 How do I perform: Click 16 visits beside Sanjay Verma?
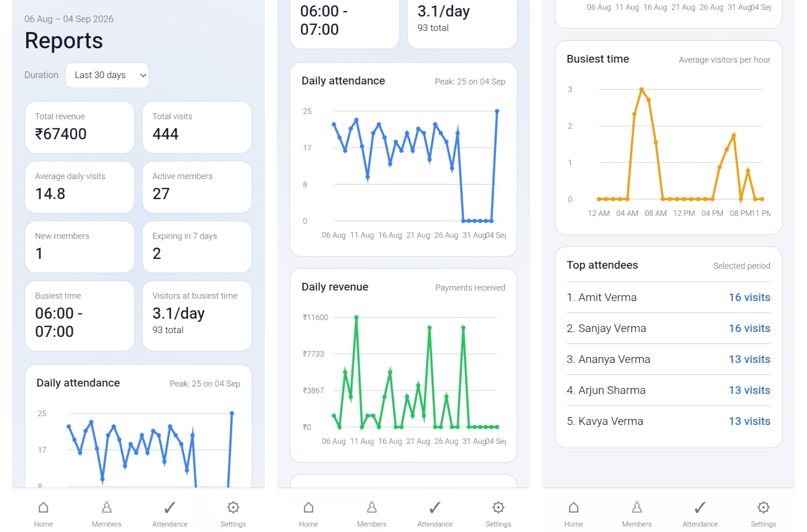coord(749,328)
